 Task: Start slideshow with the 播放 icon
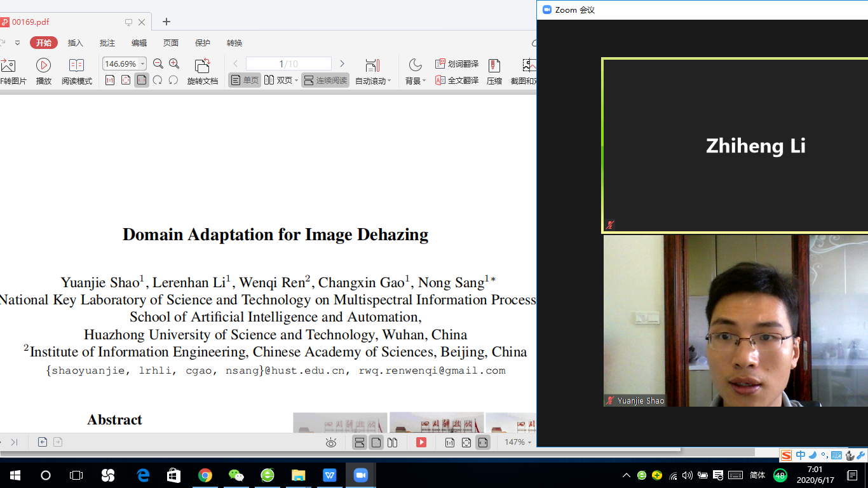tap(43, 65)
